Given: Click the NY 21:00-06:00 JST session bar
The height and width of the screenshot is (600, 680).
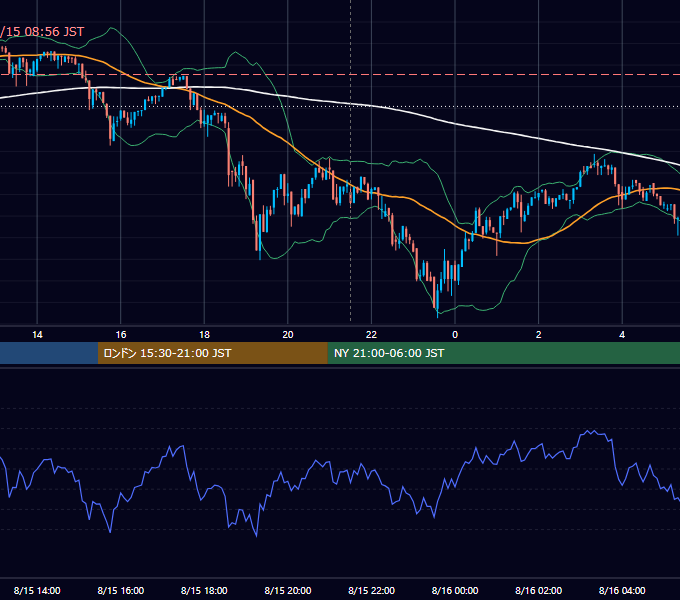Looking at the screenshot, I should [503, 353].
